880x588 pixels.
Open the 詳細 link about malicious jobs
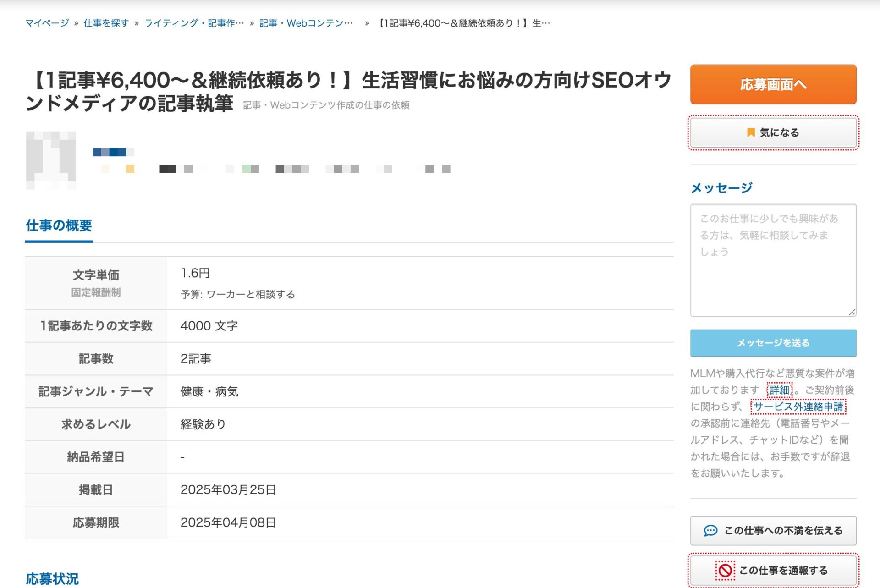pyautogui.click(x=779, y=390)
